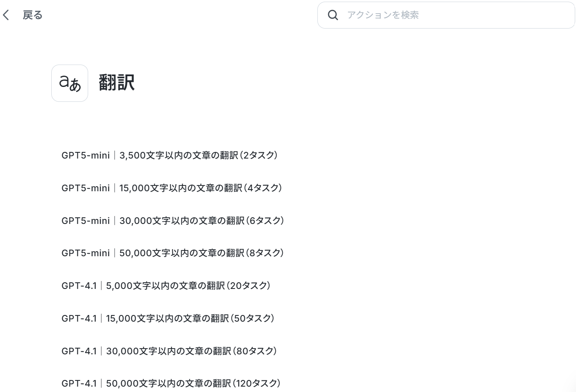Click the magnifier search icon

[333, 15]
